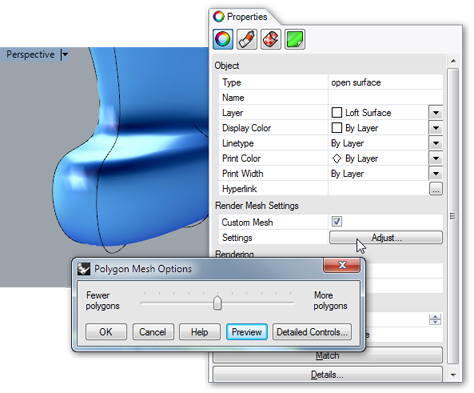Click the Hyperlink ellipsis browse button
474x393 pixels.
pos(436,189)
